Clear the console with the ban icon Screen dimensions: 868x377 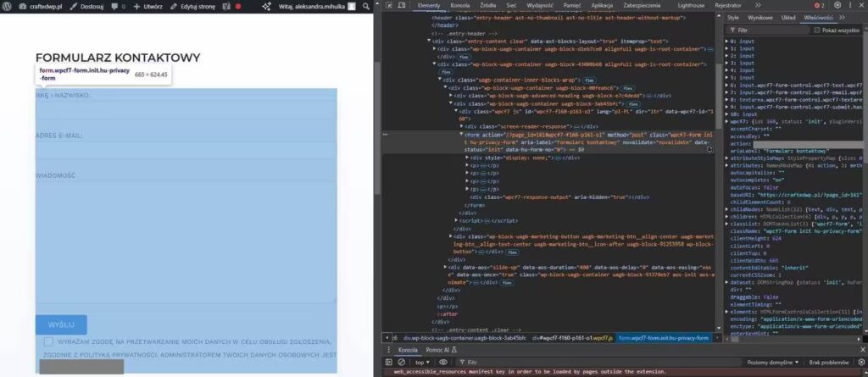tap(401, 362)
